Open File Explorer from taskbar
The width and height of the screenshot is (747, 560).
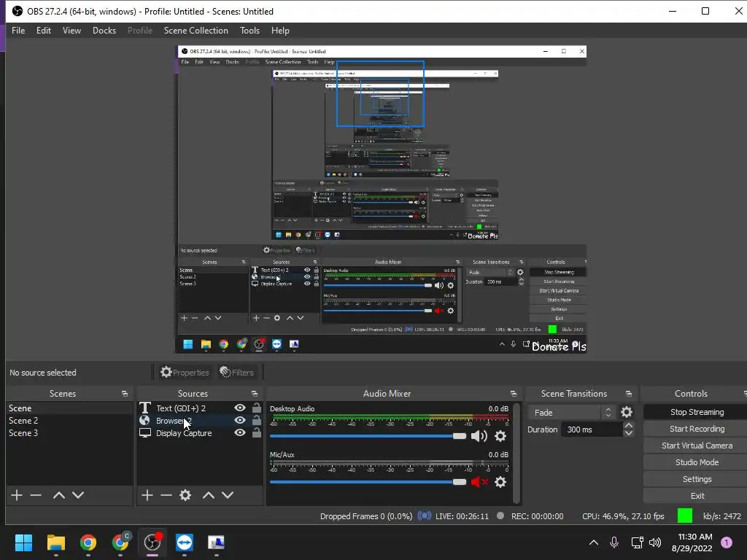click(x=55, y=542)
